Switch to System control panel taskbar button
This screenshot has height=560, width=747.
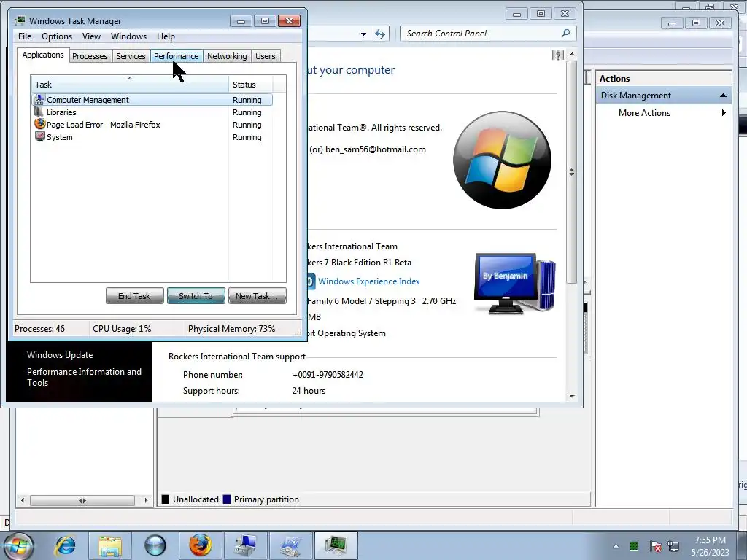290,545
